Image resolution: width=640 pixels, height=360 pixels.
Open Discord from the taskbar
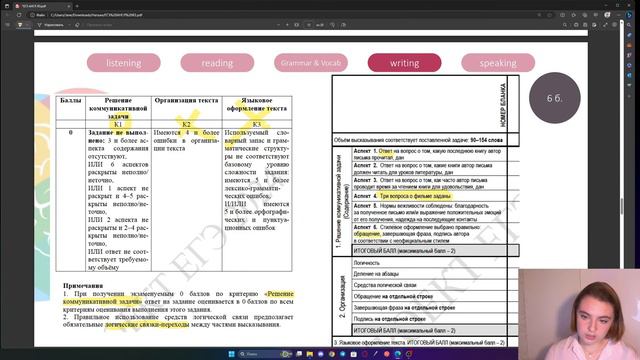tap(321, 354)
